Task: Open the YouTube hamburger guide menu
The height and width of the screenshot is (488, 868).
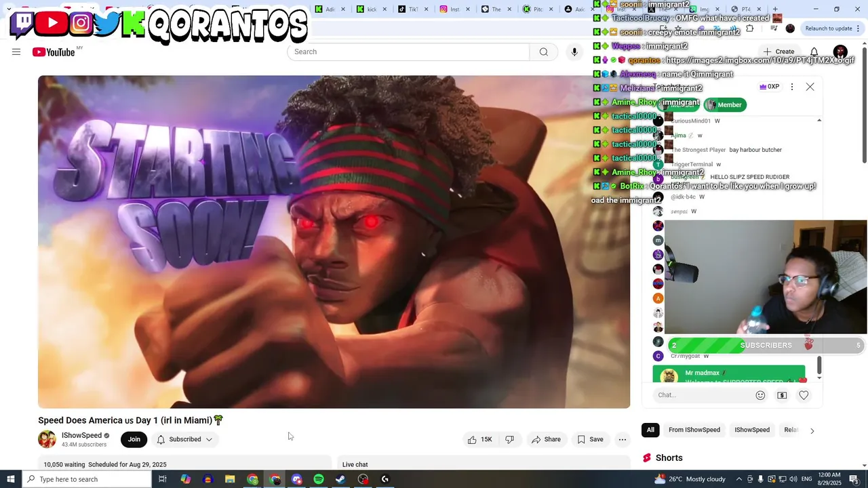Action: click(16, 52)
